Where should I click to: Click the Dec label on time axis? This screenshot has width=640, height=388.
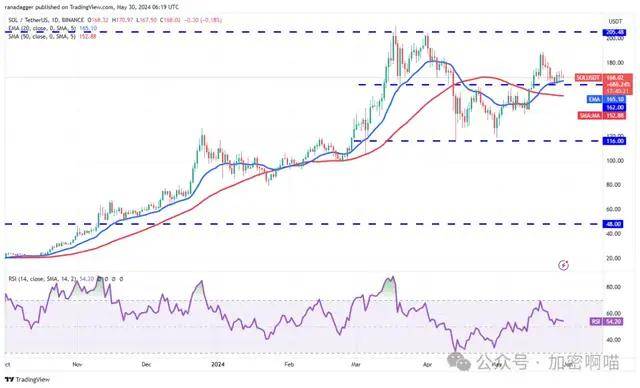(146, 364)
